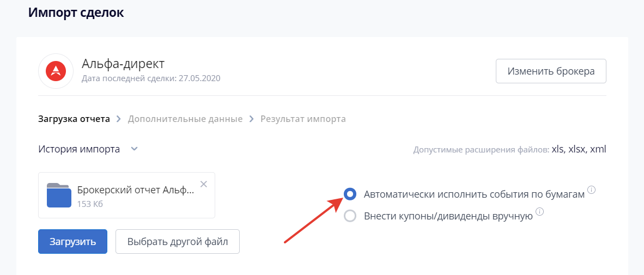Open the Результат импорта step
The width and height of the screenshot is (644, 275).
point(303,119)
